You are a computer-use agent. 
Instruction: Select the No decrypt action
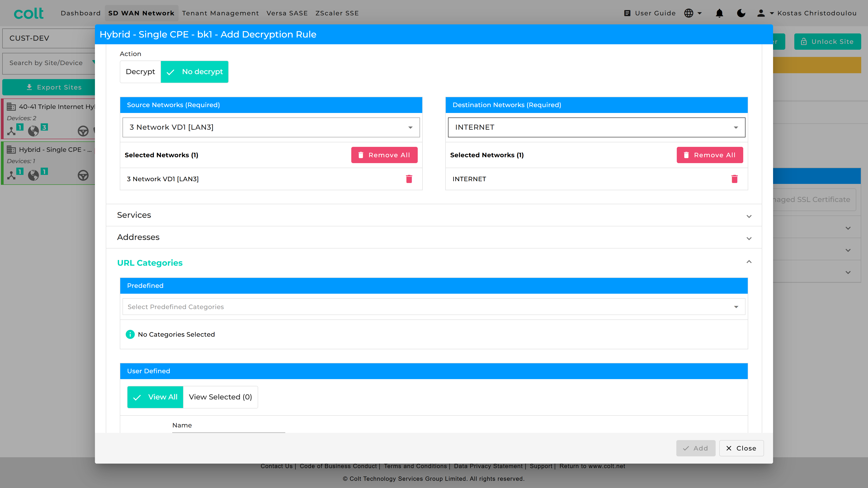click(194, 72)
